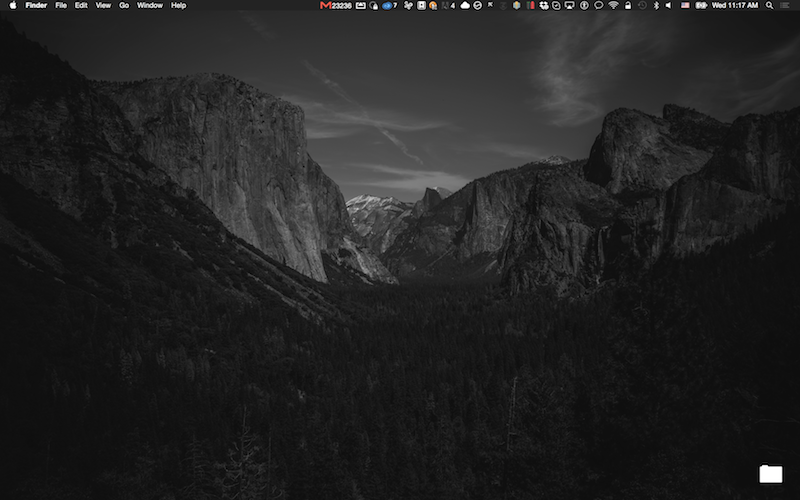
Task: Open Spotlight search magnifier
Action: (769, 5)
